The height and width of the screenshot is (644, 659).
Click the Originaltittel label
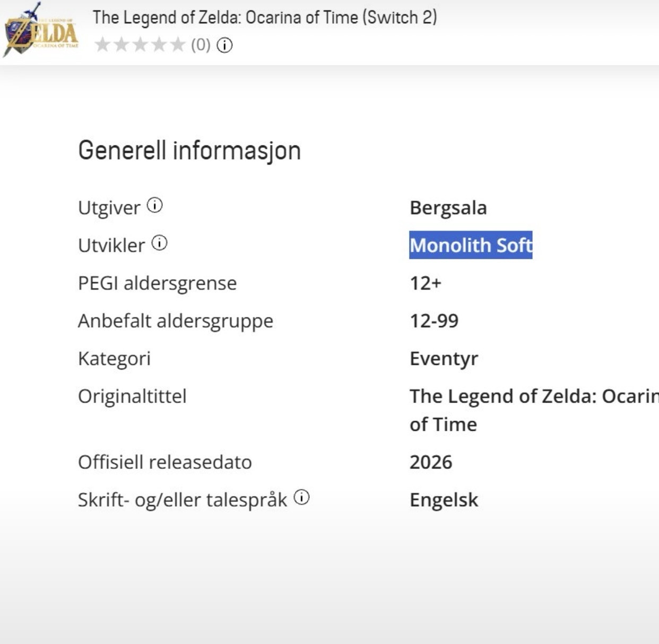point(132,396)
